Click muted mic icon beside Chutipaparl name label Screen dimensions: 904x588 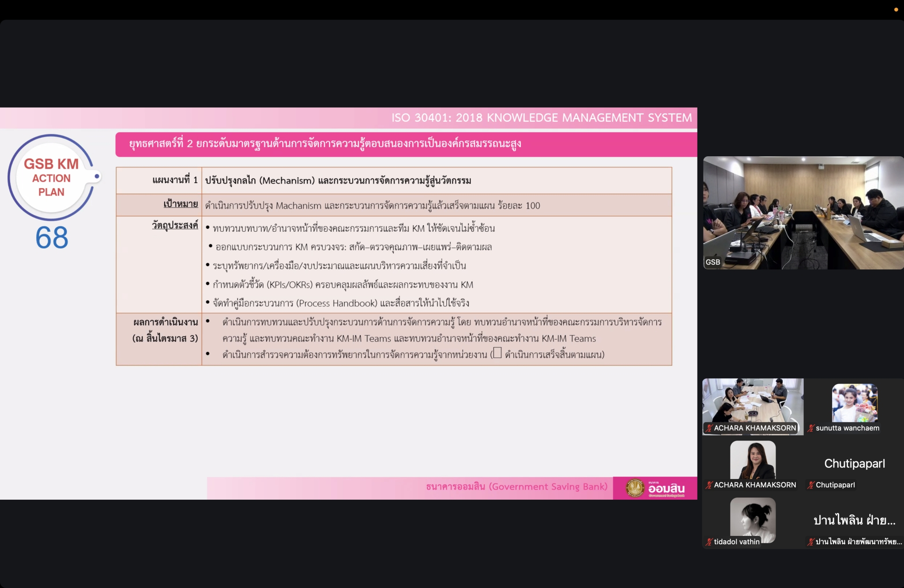(811, 485)
